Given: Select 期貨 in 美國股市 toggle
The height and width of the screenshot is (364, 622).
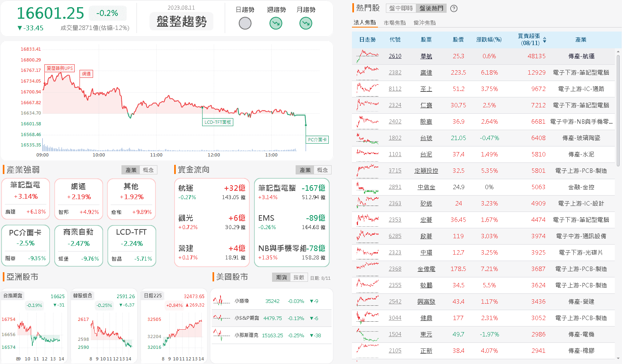Looking at the screenshot, I should [x=282, y=277].
